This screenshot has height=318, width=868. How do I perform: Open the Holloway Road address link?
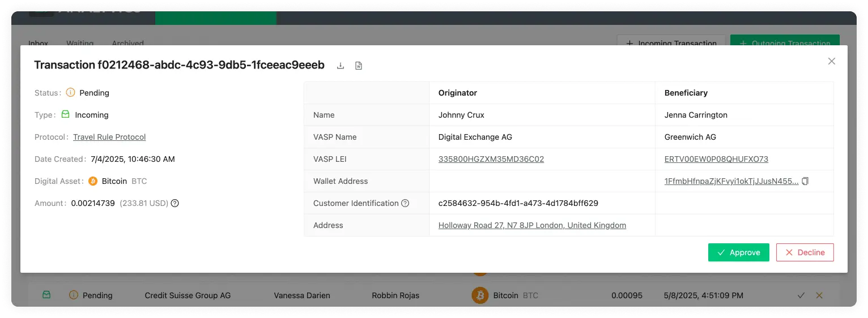click(532, 225)
